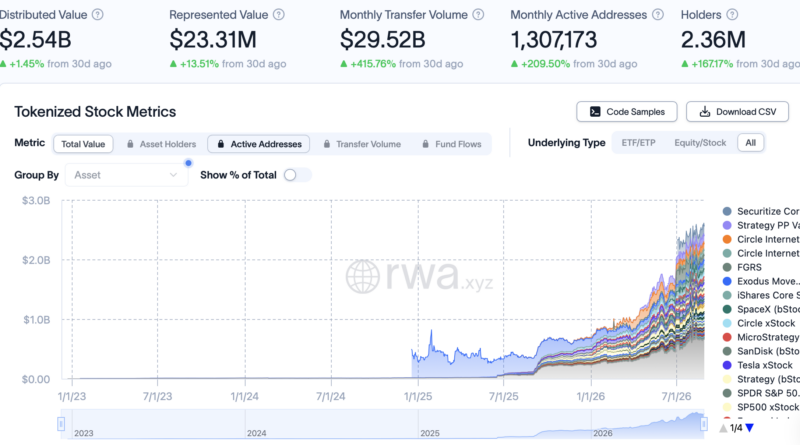Click the Download CSV arrow icon
The image size is (800, 445).
(x=705, y=112)
